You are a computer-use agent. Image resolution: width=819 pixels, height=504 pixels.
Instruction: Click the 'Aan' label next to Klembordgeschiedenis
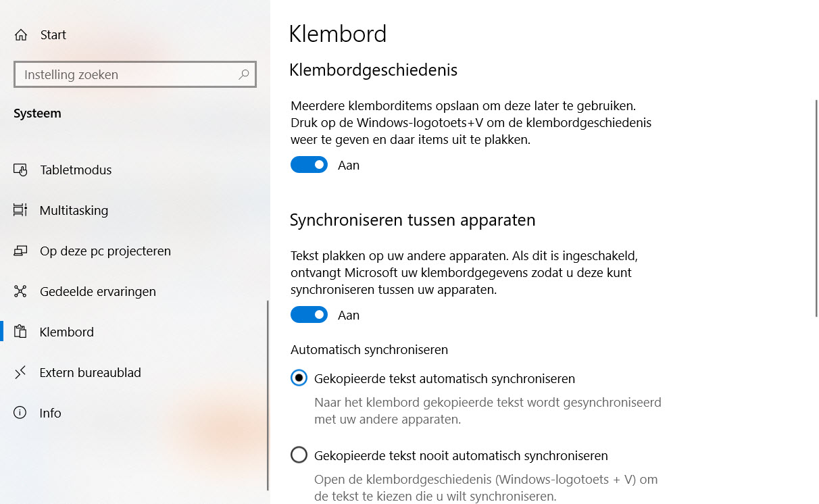(x=349, y=164)
